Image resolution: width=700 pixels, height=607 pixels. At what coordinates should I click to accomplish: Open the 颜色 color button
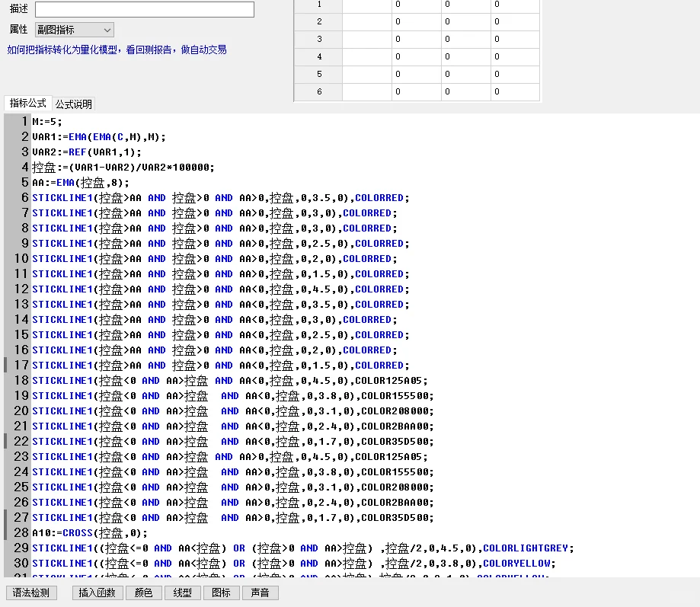tap(144, 593)
